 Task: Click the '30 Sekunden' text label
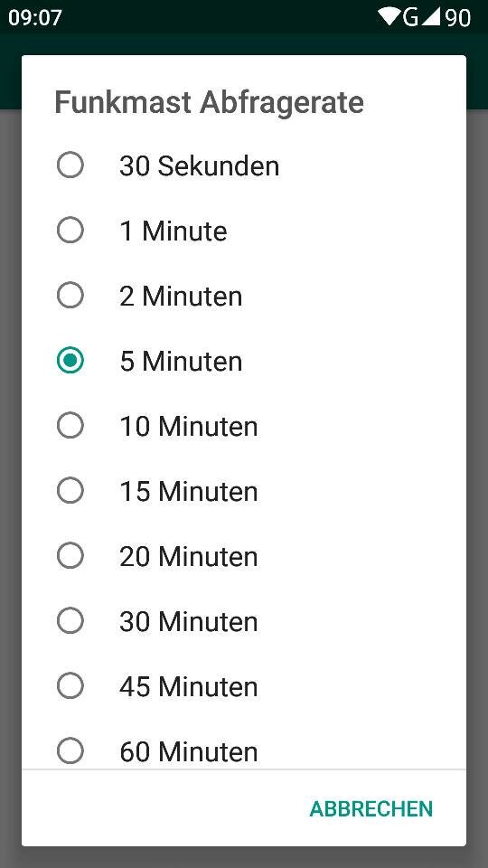(199, 166)
